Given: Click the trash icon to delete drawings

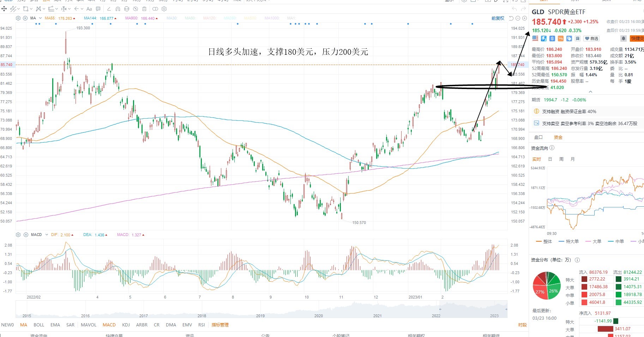Looking at the screenshot, I should (x=144, y=9).
